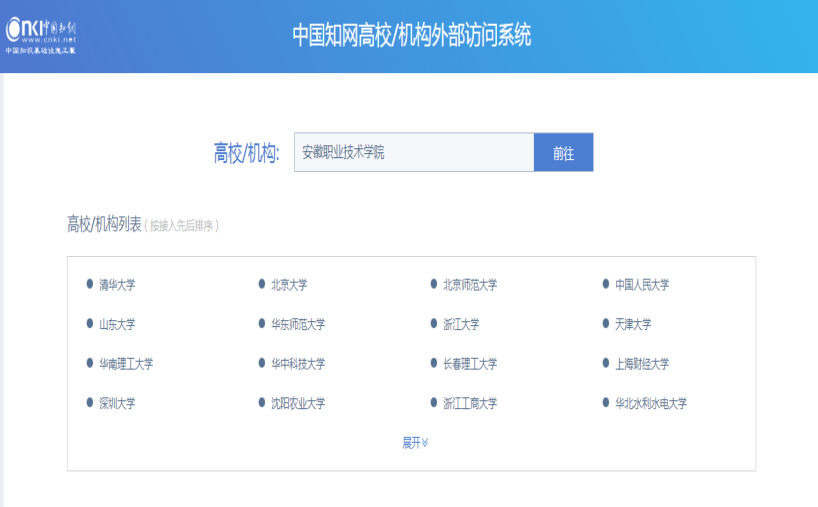Image resolution: width=818 pixels, height=507 pixels.
Task: Click the CNKI logo in header
Action: [x=42, y=35]
